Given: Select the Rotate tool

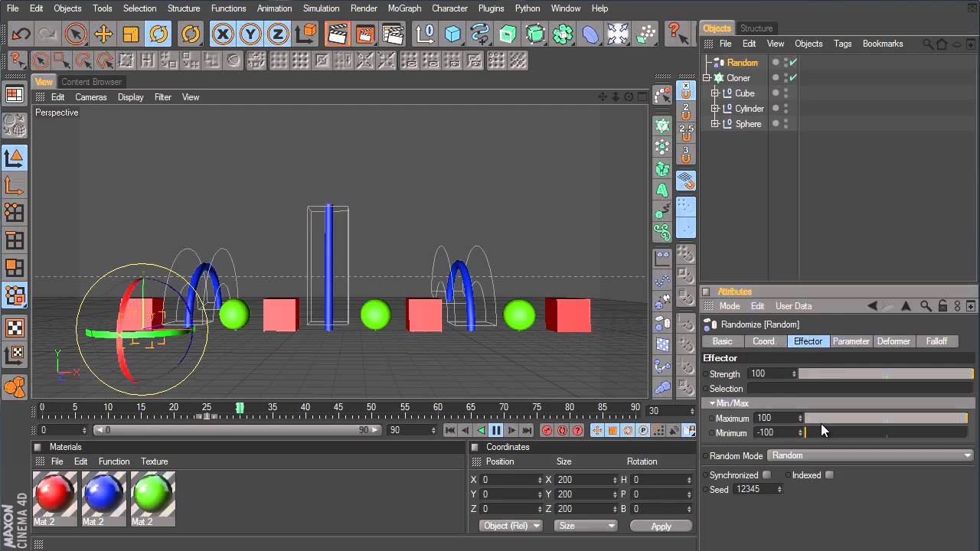Looking at the screenshot, I should coord(158,34).
